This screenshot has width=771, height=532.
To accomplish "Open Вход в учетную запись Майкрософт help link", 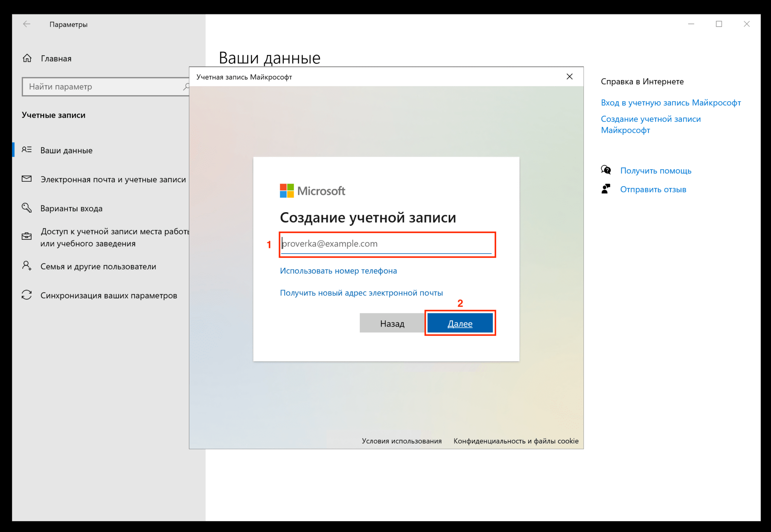I will click(670, 103).
